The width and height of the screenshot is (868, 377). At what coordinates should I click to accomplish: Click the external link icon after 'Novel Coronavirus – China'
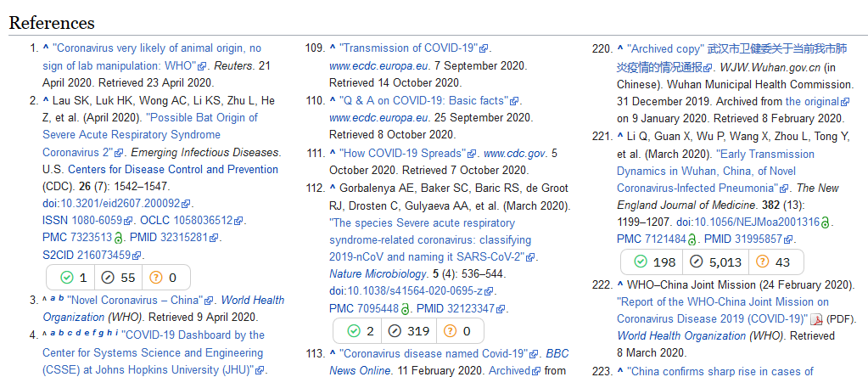pos(210,301)
